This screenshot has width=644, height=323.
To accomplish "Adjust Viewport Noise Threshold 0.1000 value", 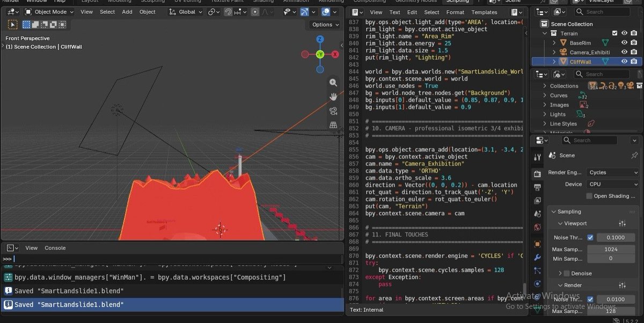I will pyautogui.click(x=616, y=237).
